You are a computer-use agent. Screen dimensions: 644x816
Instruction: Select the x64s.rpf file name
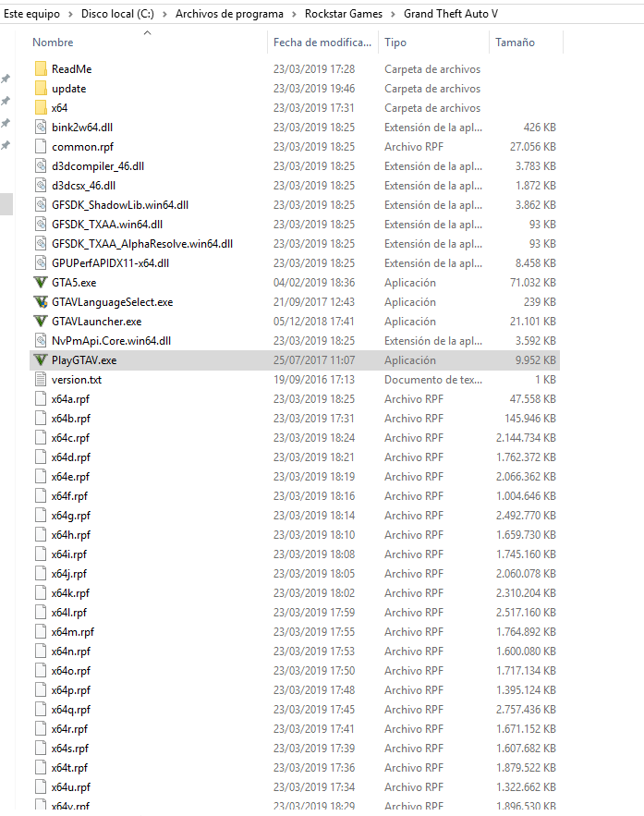click(69, 749)
